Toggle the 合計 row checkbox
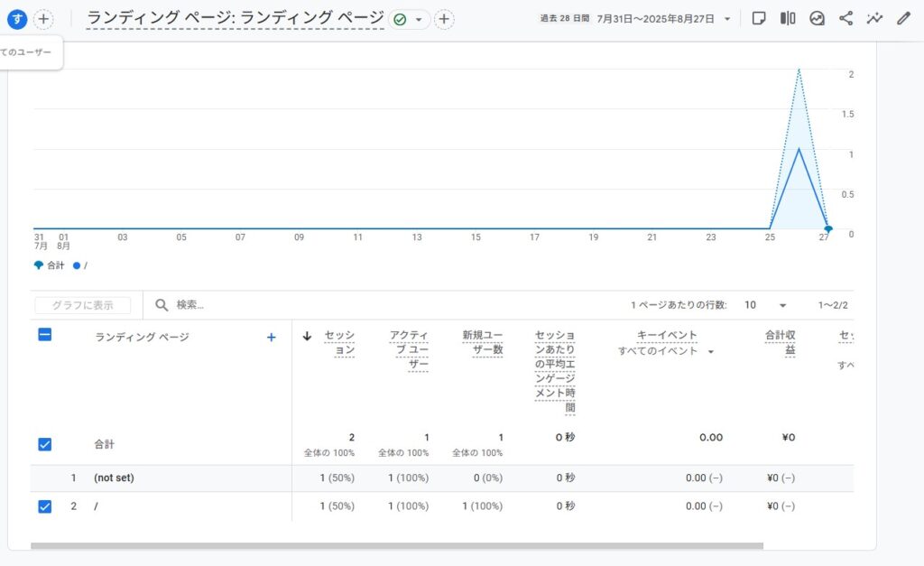Viewport: 924px width, 566px height. pyautogui.click(x=45, y=444)
